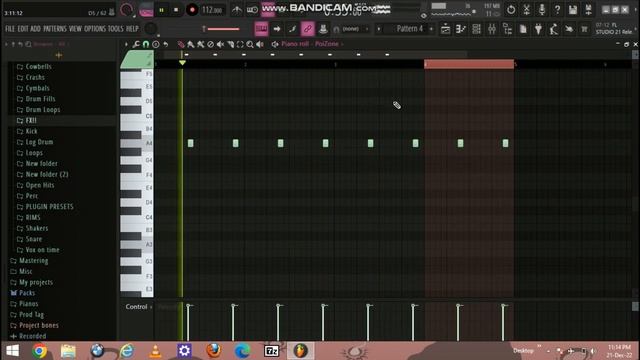Open the piano roll main menu arrow
The width and height of the screenshot is (640, 360).
pyautogui.click(x=126, y=44)
